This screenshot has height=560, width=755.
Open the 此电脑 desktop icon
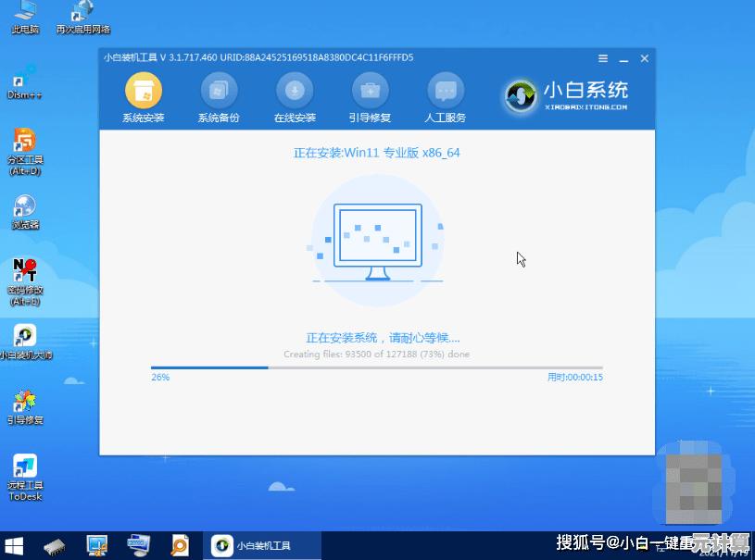(x=25, y=18)
